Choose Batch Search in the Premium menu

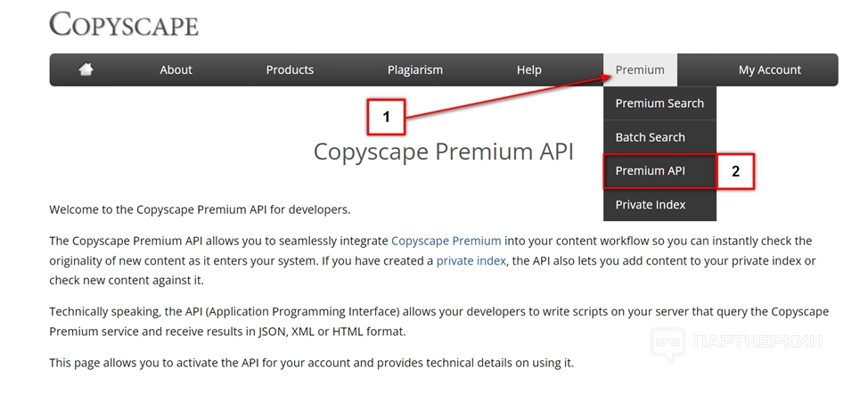point(650,137)
